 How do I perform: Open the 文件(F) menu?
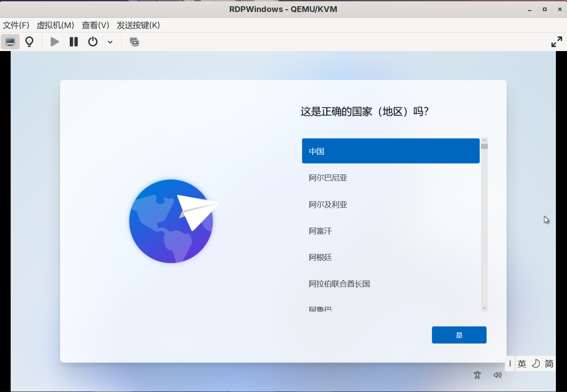coord(16,25)
